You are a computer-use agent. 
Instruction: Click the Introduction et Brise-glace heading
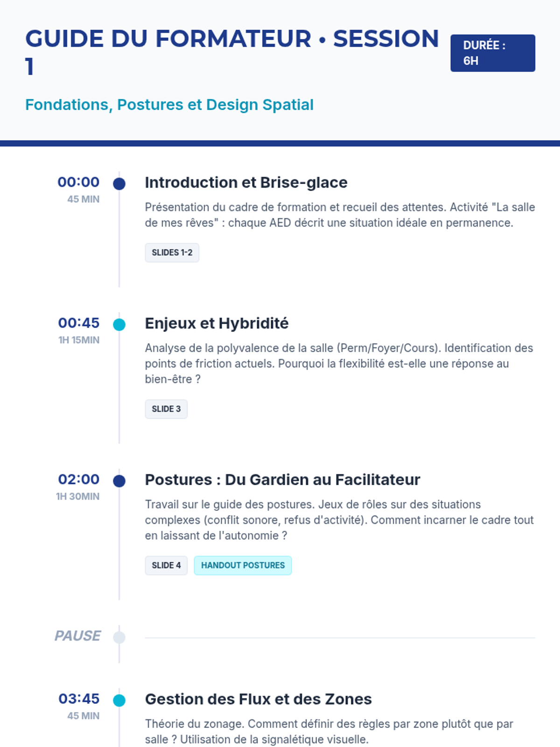(246, 183)
